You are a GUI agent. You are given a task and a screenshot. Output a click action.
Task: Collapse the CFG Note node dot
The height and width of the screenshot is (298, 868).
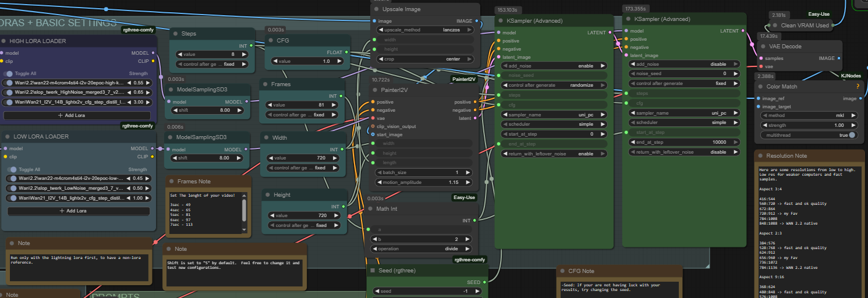coord(563,271)
